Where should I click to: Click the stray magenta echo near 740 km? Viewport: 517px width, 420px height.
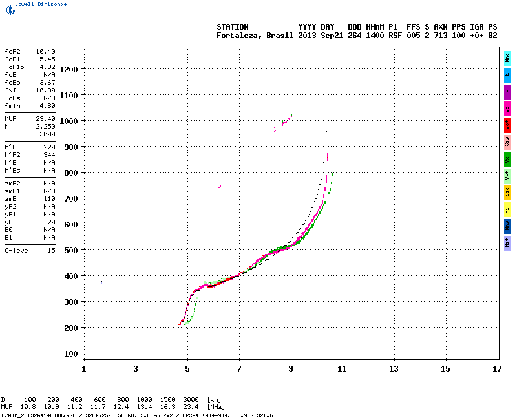coord(220,187)
